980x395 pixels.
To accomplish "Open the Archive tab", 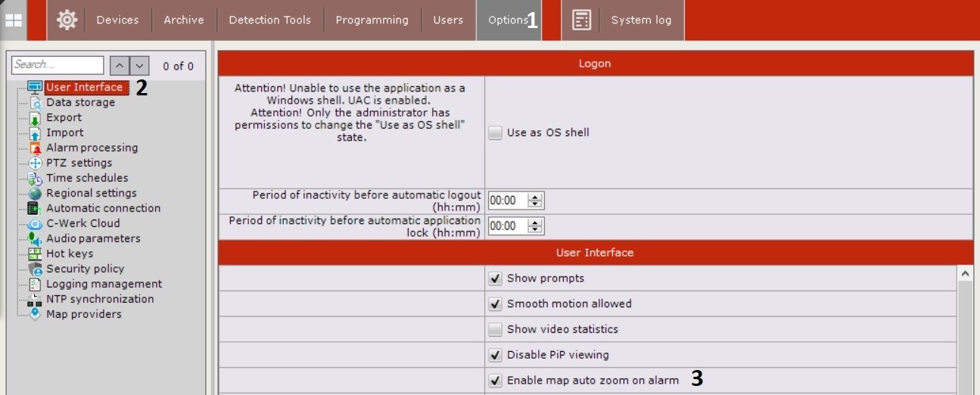I will pos(184,20).
